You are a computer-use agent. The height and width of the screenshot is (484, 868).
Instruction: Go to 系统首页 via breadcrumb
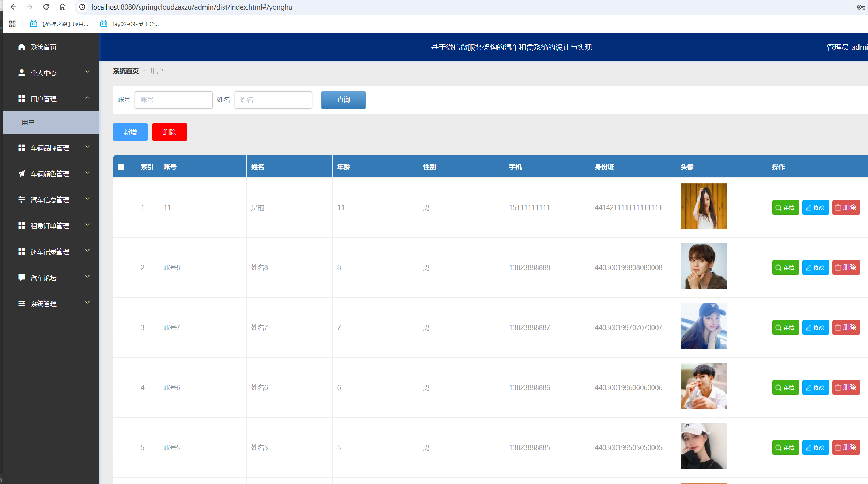[126, 71]
